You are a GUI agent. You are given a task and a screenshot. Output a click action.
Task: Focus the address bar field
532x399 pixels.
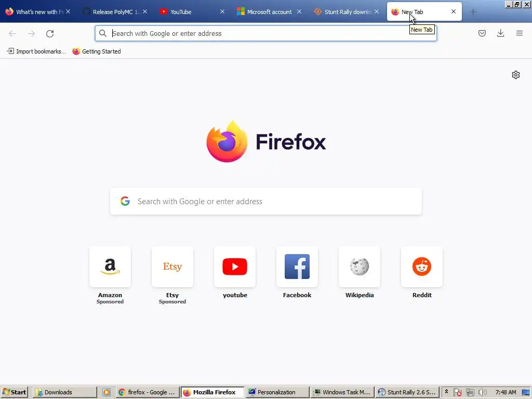click(265, 33)
